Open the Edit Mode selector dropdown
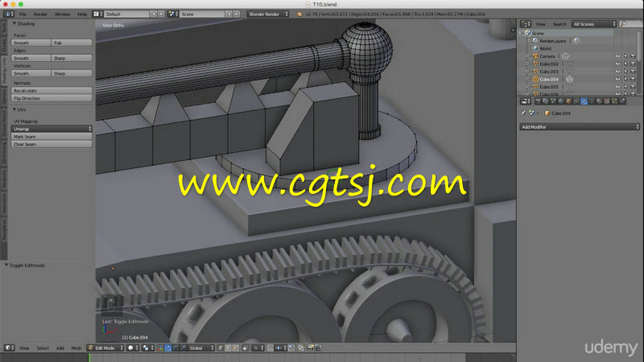Screen dimensions: 644x362 [x=105, y=348]
